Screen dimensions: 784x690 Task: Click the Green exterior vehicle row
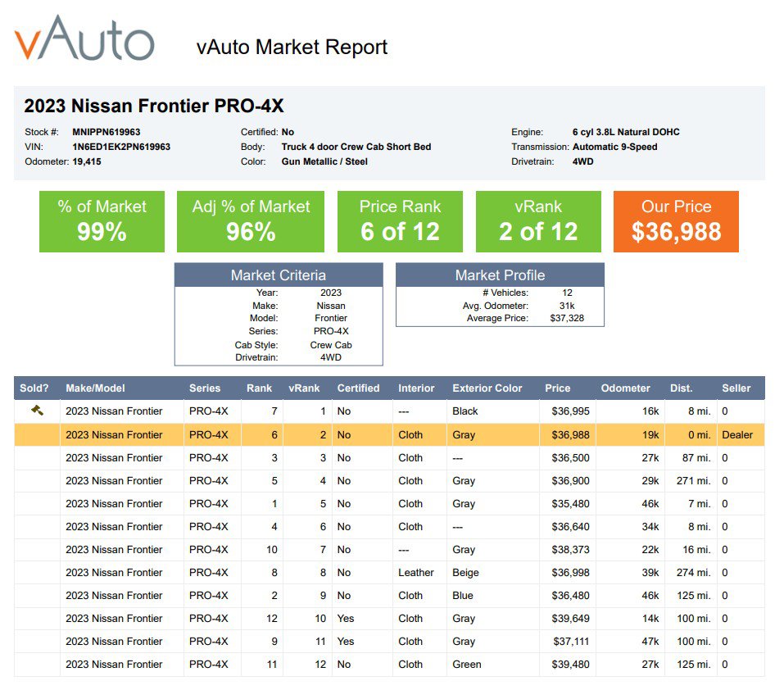click(x=389, y=665)
